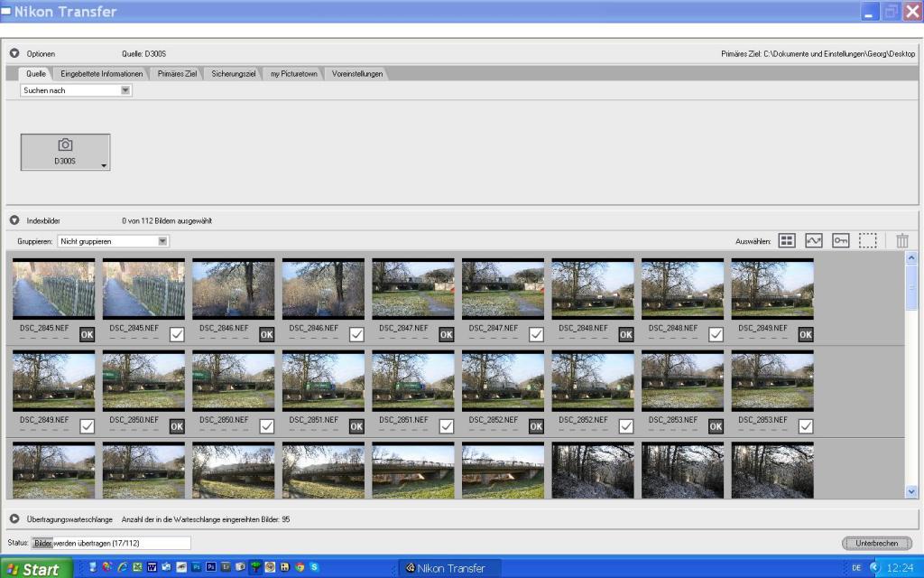Click the small arrow on D300S button
Image resolution: width=924 pixels, height=578 pixels.
click(104, 166)
